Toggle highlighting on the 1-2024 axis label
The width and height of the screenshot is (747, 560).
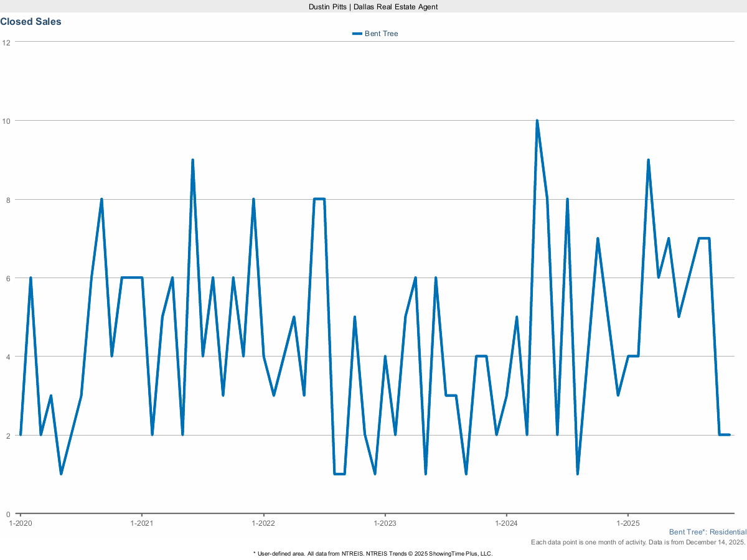pyautogui.click(x=506, y=523)
